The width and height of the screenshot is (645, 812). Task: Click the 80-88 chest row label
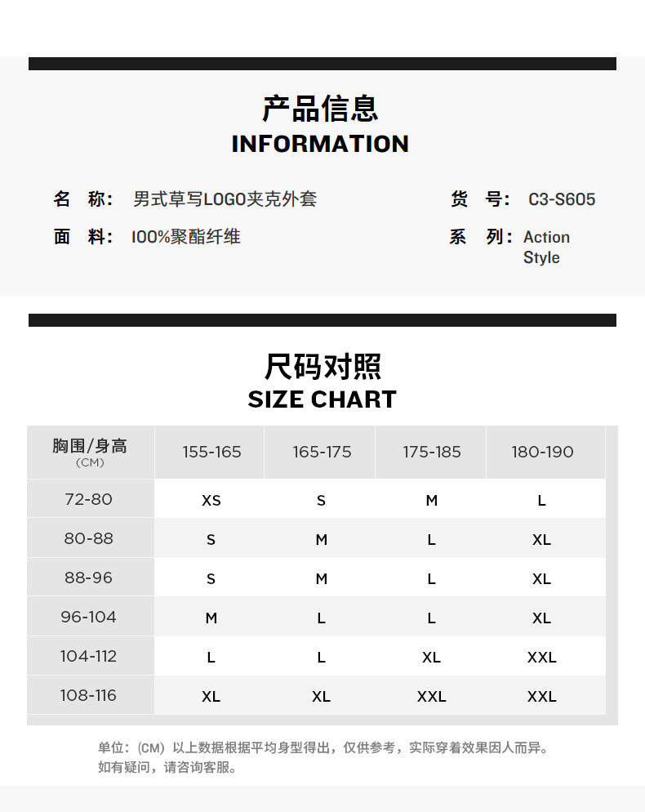(88, 538)
